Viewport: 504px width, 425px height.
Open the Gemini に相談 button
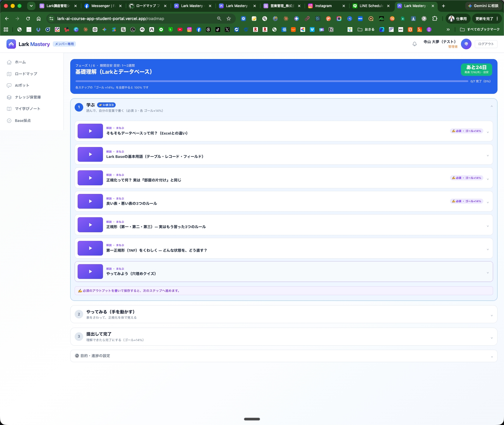483,6
